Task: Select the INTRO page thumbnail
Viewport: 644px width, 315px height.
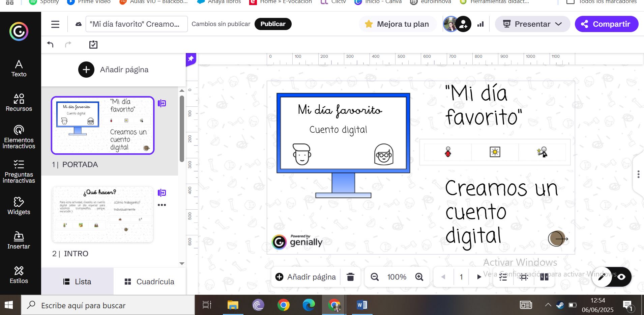Action: 103,214
